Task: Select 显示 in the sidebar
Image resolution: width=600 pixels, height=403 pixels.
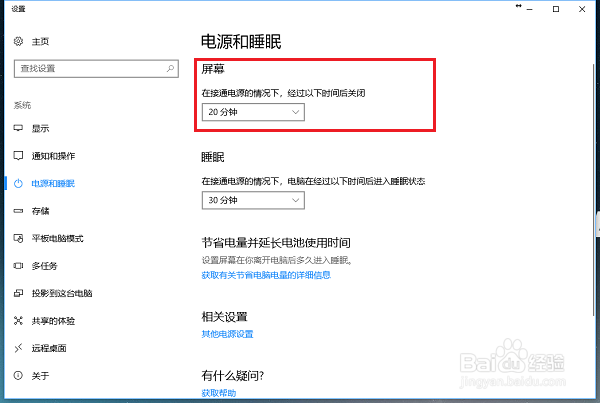Action: 40,129
